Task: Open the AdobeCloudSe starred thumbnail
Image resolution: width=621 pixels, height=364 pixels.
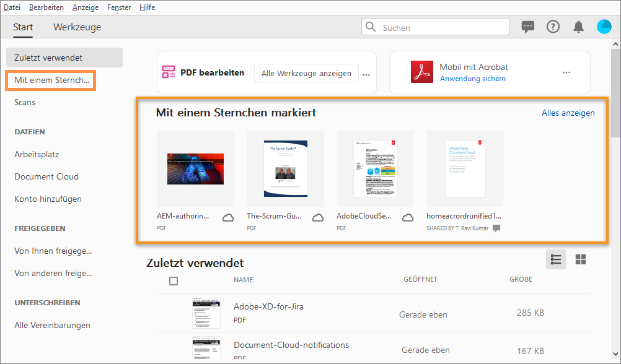Action: 375,168
